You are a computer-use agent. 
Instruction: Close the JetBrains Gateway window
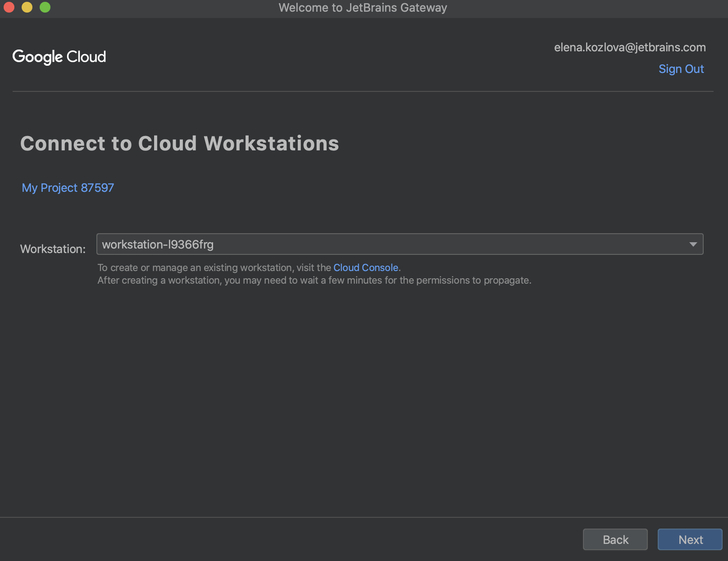[x=9, y=7]
